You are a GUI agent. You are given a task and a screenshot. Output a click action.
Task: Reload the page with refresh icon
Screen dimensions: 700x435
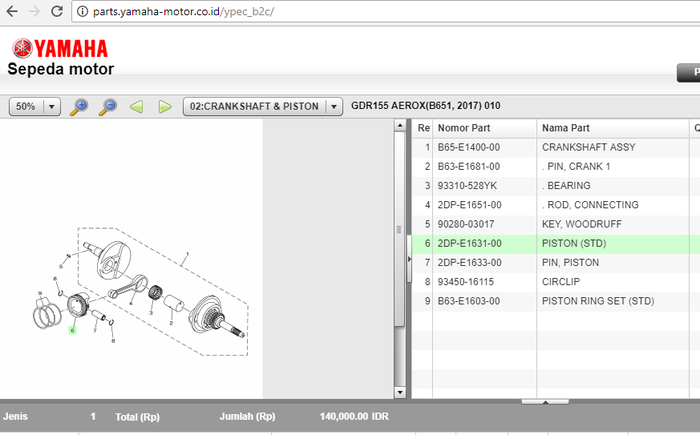(59, 12)
